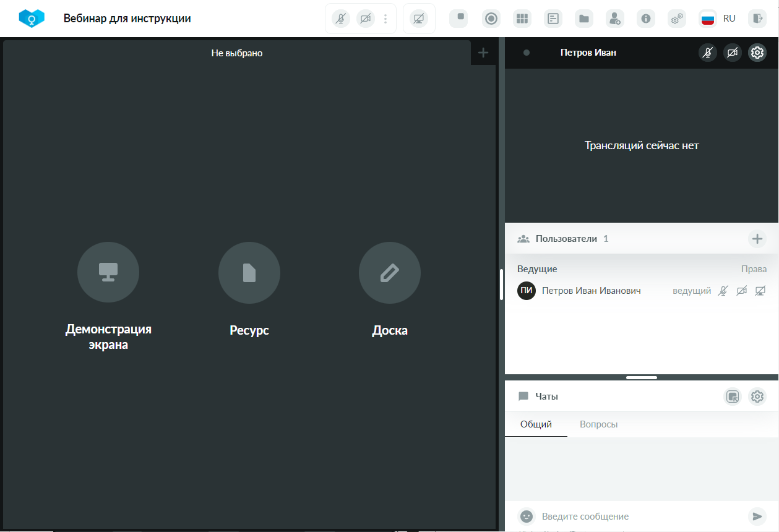Choose the 'Ресурс' option

point(249,290)
